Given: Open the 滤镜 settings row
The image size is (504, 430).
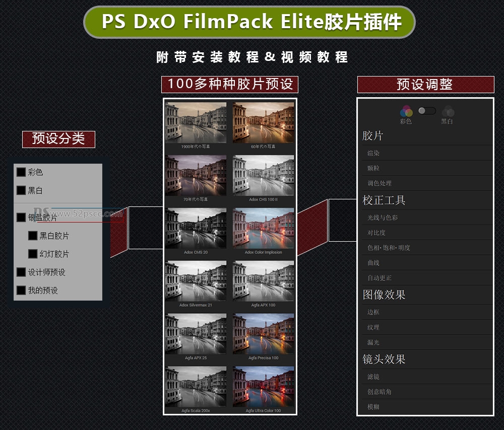Looking at the screenshot, I should pyautogui.click(x=427, y=376).
